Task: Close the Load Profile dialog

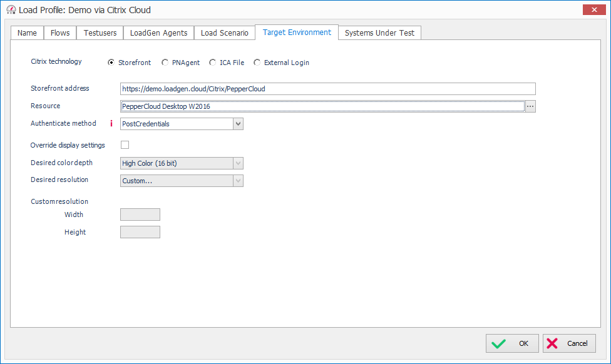Action: coord(594,10)
